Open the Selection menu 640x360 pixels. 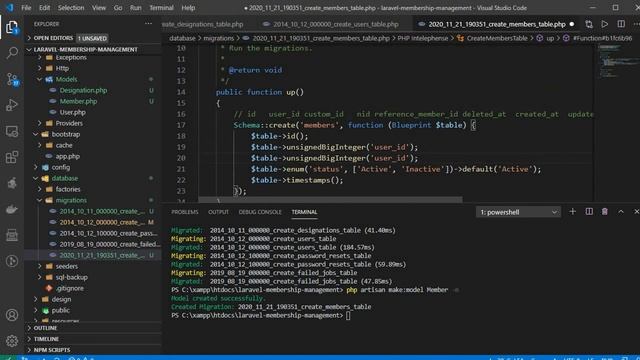pos(71,8)
